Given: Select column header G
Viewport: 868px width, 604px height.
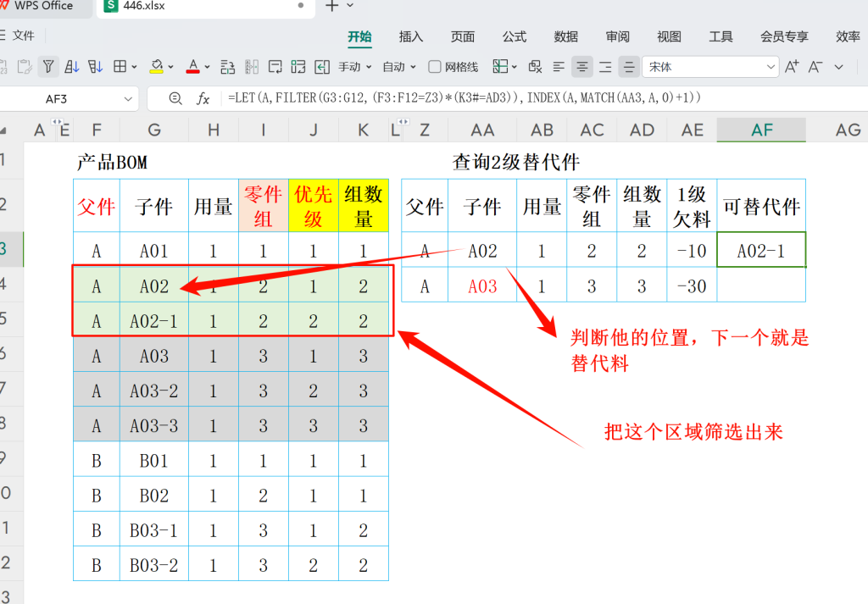Looking at the screenshot, I should click(x=154, y=130).
